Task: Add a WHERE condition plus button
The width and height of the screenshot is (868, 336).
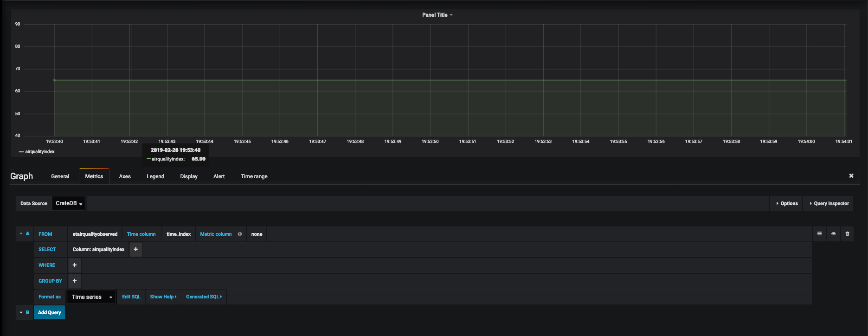Action: coord(74,265)
